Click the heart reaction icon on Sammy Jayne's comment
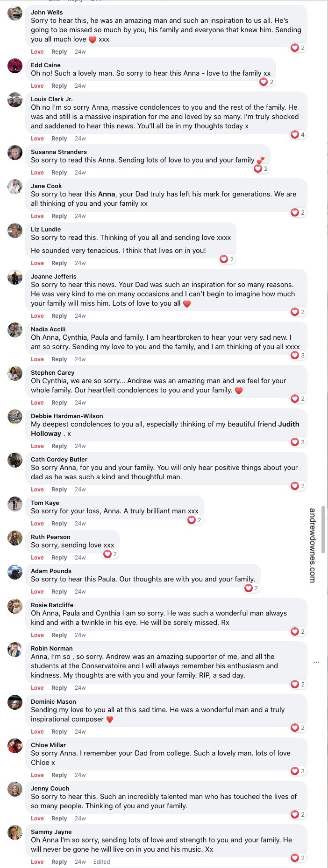Image resolution: width=328 pixels, height=868 pixels. (296, 858)
